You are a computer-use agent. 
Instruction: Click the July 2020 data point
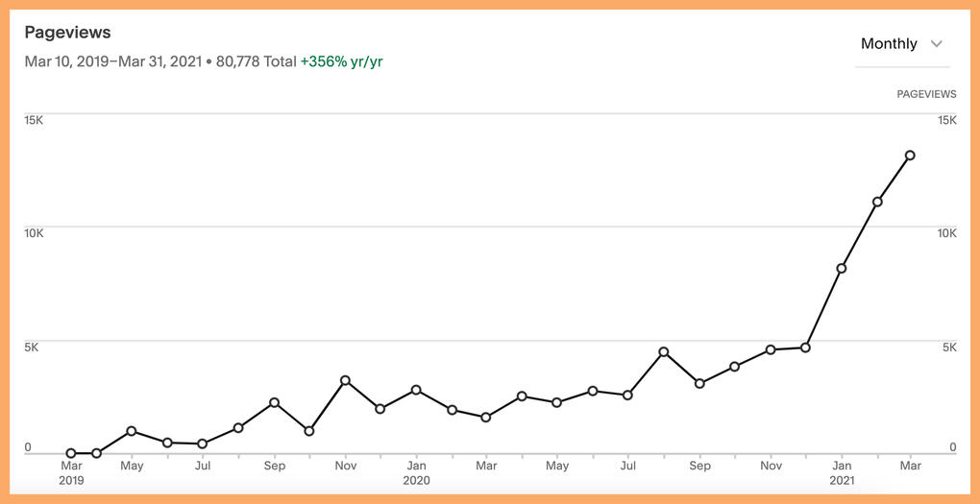coord(627,395)
